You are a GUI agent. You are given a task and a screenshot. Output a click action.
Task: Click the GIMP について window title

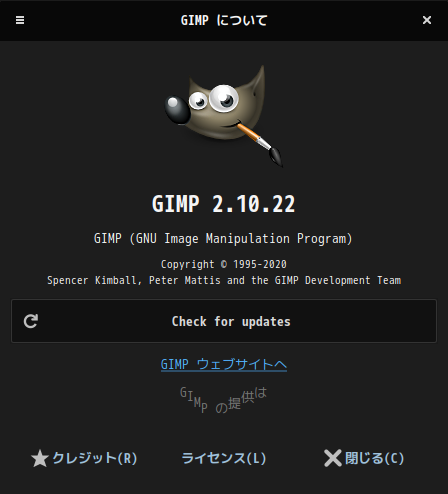coord(224,20)
